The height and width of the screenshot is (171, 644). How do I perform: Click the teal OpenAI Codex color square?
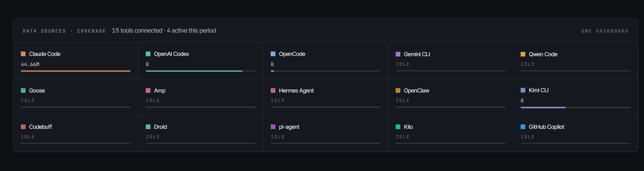coord(148,54)
